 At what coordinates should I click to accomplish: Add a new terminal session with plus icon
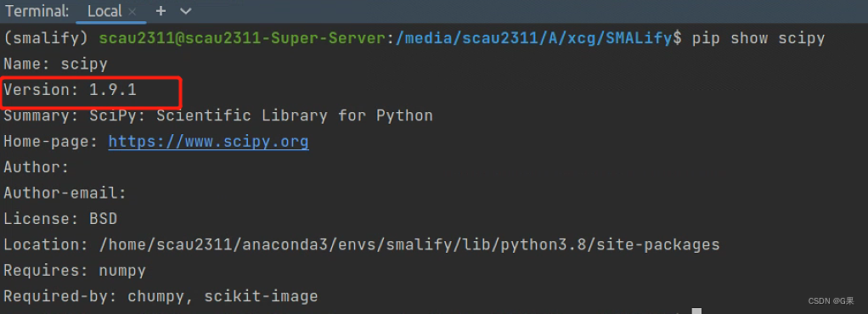coord(161,11)
